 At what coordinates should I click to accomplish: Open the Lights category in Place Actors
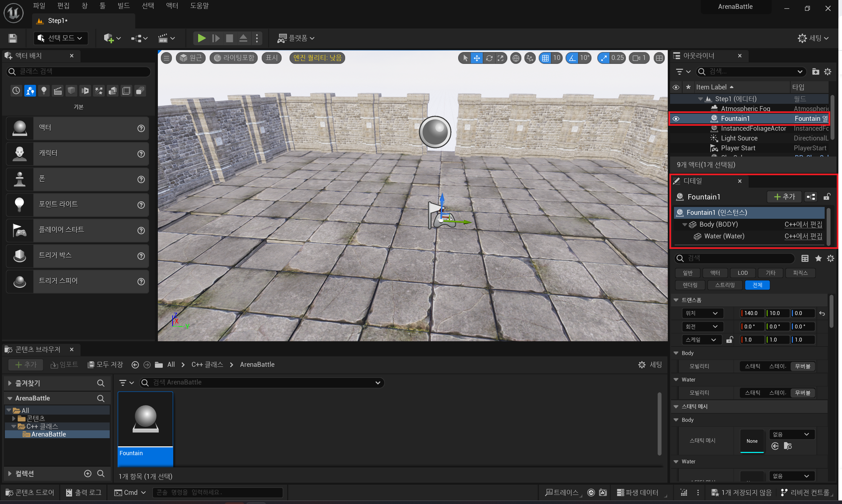pyautogui.click(x=44, y=91)
